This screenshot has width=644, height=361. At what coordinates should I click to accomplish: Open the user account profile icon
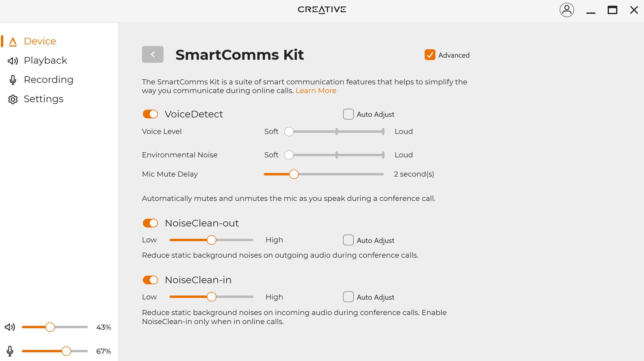coord(567,10)
